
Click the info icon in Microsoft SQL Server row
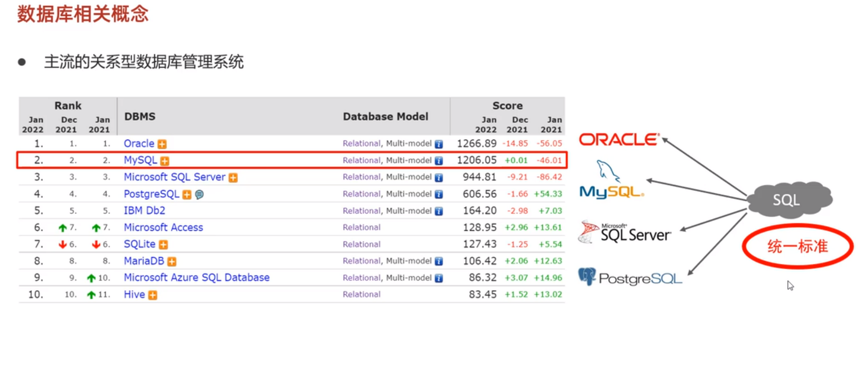[439, 178]
